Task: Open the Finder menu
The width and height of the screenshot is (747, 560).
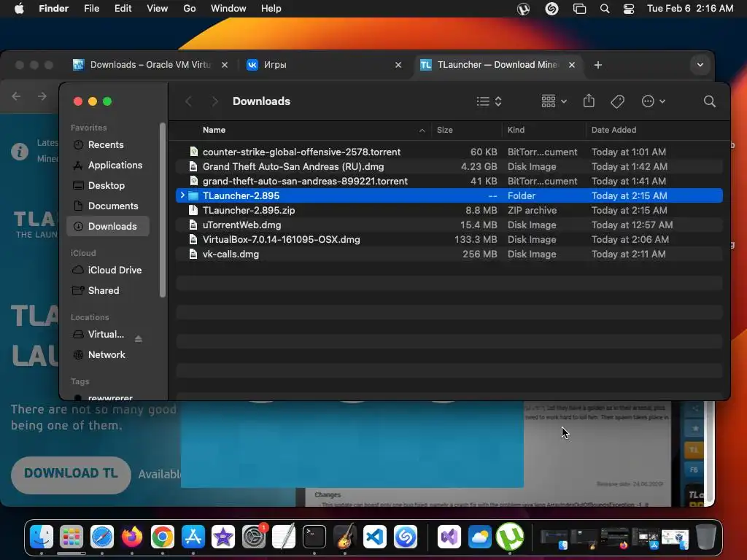Action: tap(53, 9)
